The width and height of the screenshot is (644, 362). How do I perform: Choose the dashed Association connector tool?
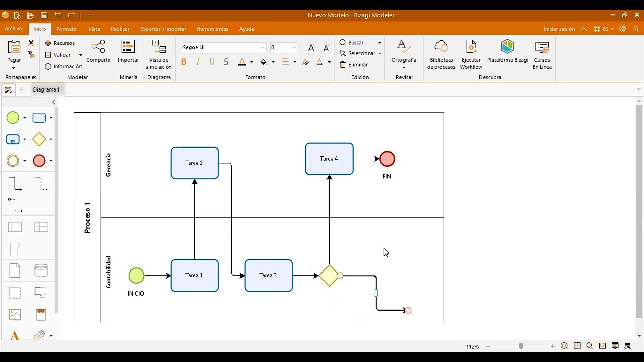(41, 184)
